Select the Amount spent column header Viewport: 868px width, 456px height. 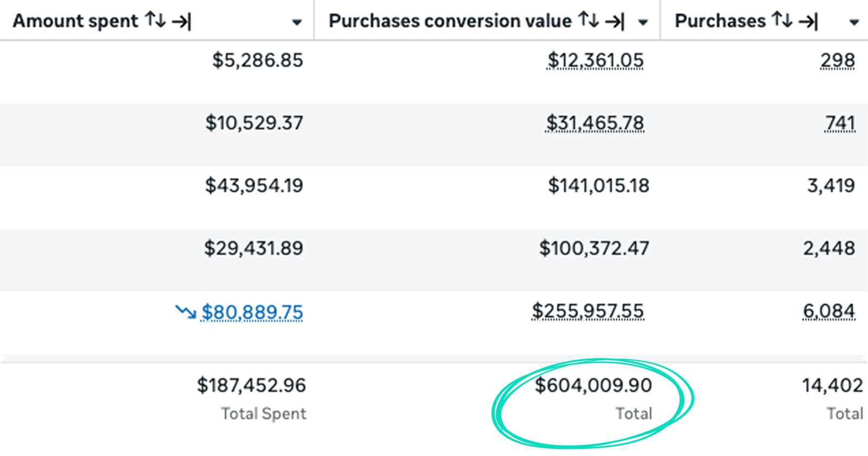pos(73,21)
